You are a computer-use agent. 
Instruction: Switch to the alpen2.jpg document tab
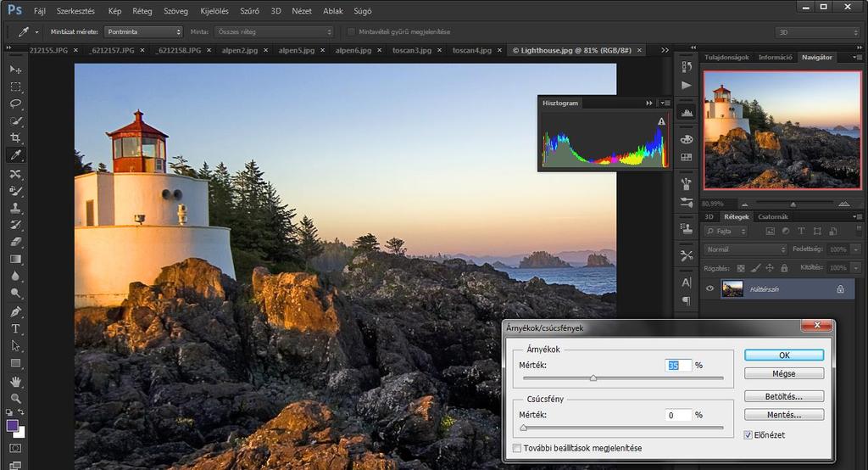click(x=240, y=50)
